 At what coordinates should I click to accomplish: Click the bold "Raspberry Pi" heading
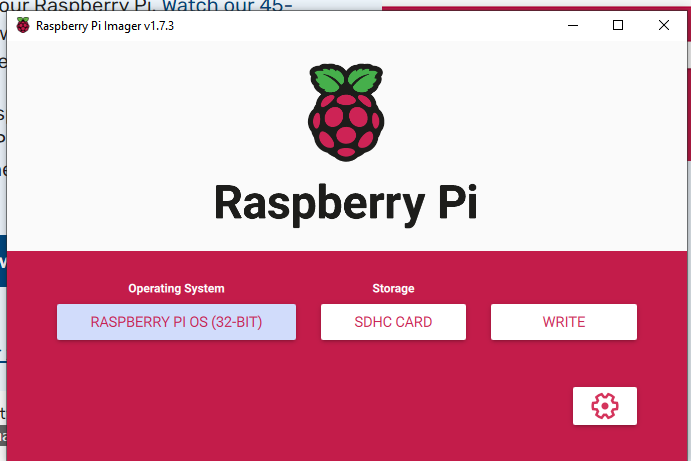tap(345, 203)
